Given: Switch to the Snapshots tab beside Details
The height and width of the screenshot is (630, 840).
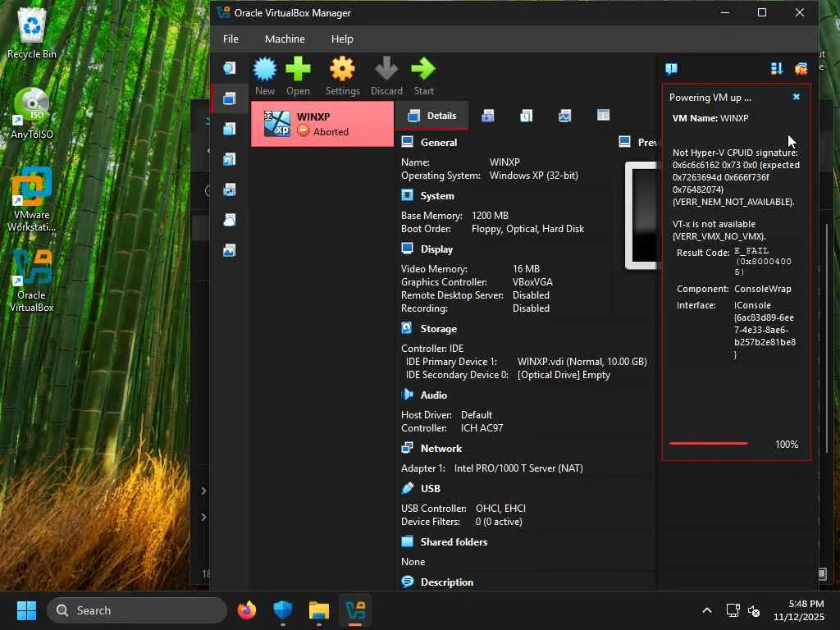Looking at the screenshot, I should 488,116.
